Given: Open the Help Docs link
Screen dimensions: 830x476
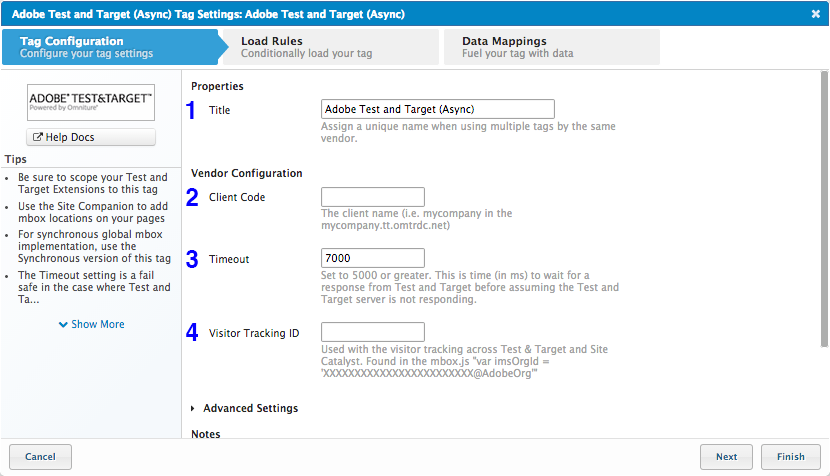Looking at the screenshot, I should coord(91,137).
